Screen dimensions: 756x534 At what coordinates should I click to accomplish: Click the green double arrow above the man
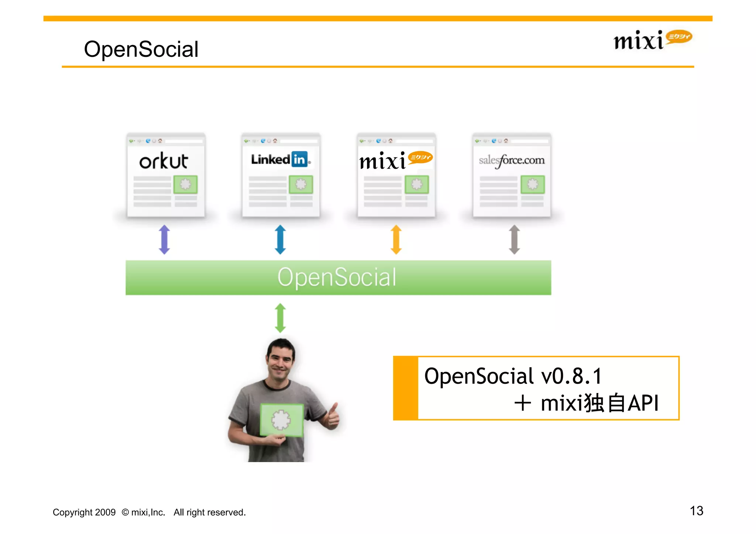pos(280,318)
